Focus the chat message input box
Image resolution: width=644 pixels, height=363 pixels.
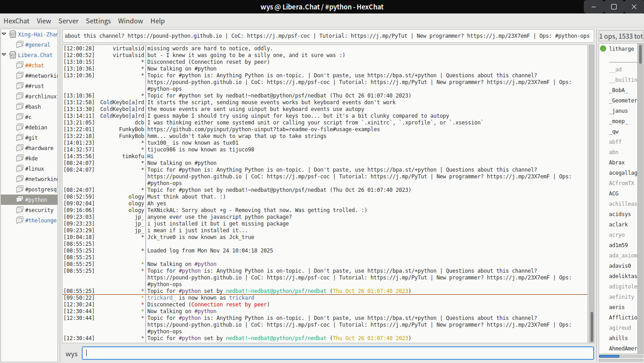point(338,353)
